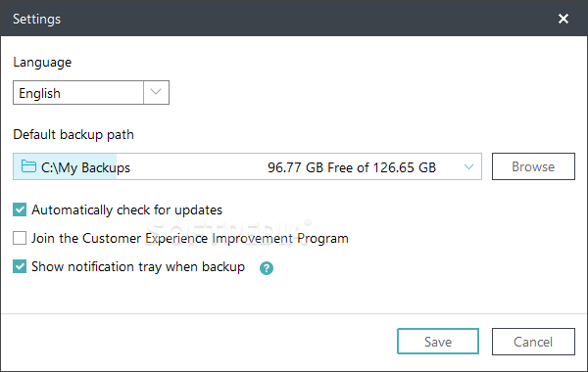The image size is (588, 372).
Task: Expand the backup path chevron
Action: coord(468,166)
